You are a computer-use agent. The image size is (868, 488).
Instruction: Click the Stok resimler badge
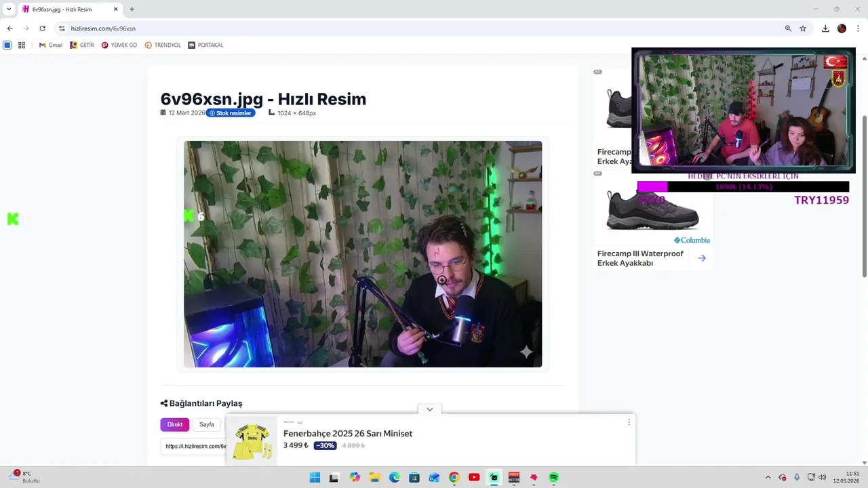[231, 113]
